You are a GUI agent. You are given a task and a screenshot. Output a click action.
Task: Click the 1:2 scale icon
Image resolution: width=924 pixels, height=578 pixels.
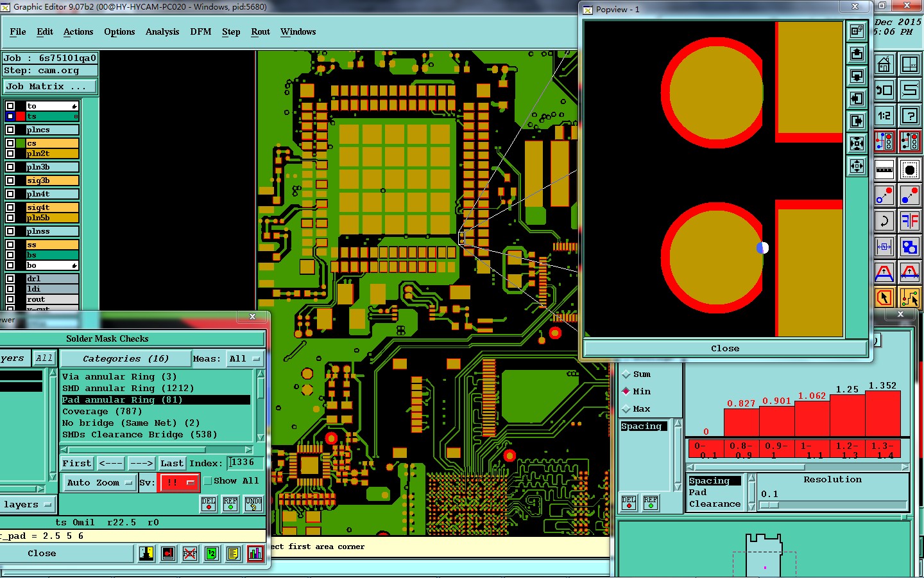point(884,116)
